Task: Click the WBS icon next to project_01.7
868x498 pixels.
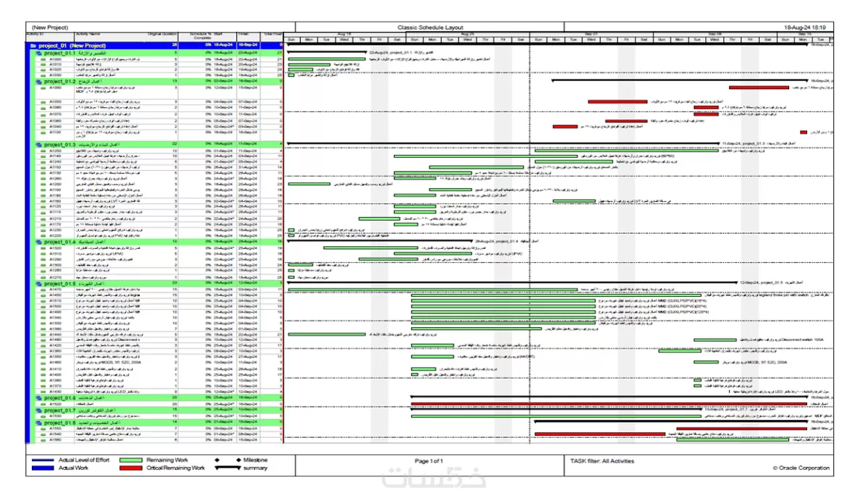Action: [38, 410]
